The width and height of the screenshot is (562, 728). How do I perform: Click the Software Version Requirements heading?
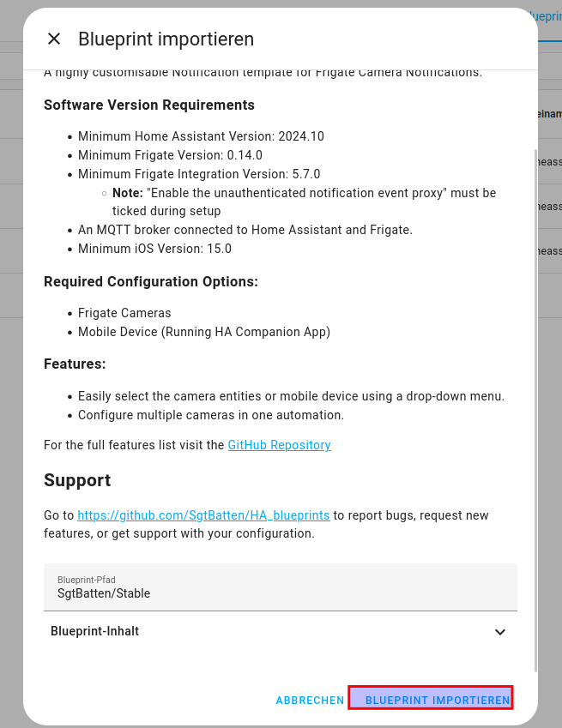point(149,105)
